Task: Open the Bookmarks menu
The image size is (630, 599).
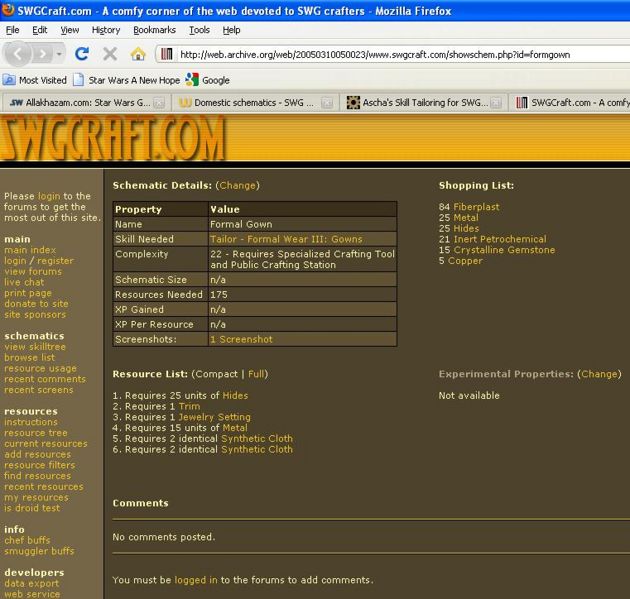Action: (154, 30)
